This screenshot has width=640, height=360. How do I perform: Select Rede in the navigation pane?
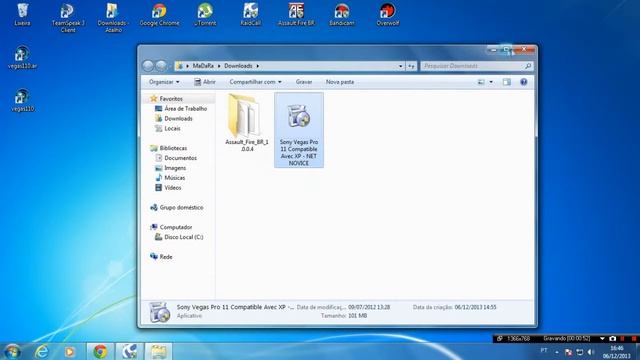165,257
